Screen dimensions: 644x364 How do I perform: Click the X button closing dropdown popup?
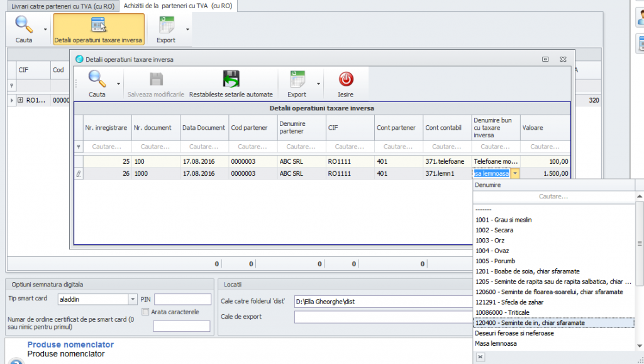pos(480,356)
